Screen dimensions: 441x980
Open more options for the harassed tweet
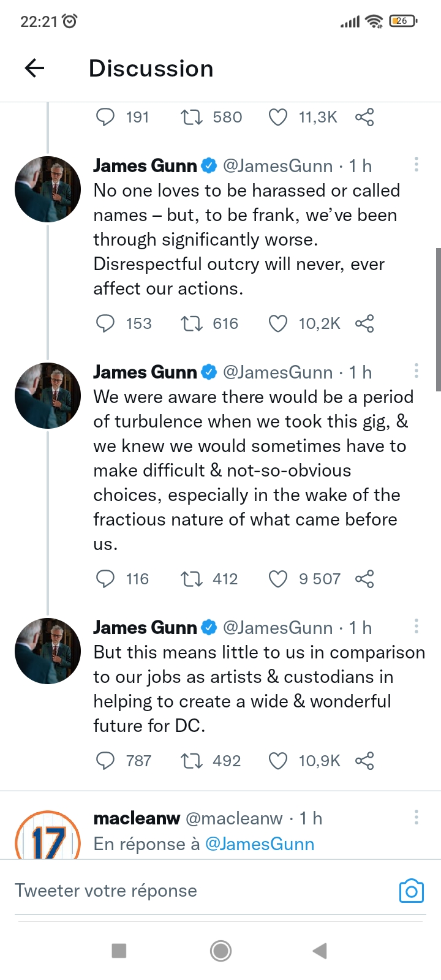(x=417, y=164)
